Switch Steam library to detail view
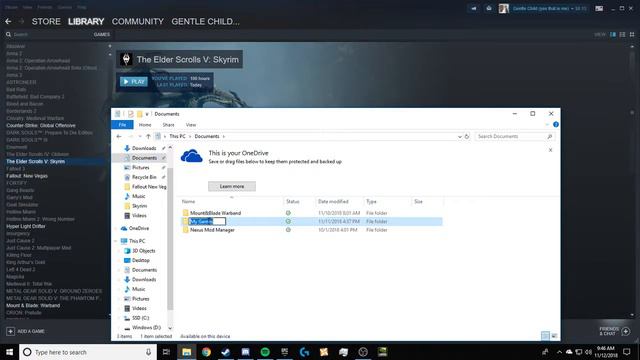 tap(613, 35)
